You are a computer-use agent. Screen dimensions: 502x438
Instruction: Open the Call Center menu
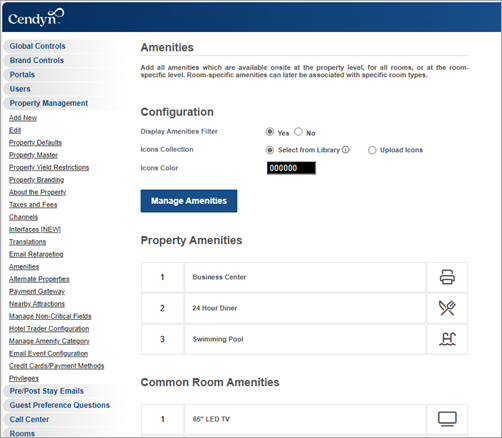point(29,419)
